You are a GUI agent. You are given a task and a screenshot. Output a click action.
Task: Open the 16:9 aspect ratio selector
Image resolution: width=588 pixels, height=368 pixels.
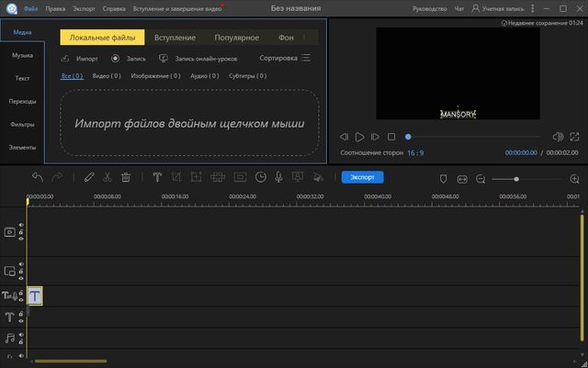(415, 153)
